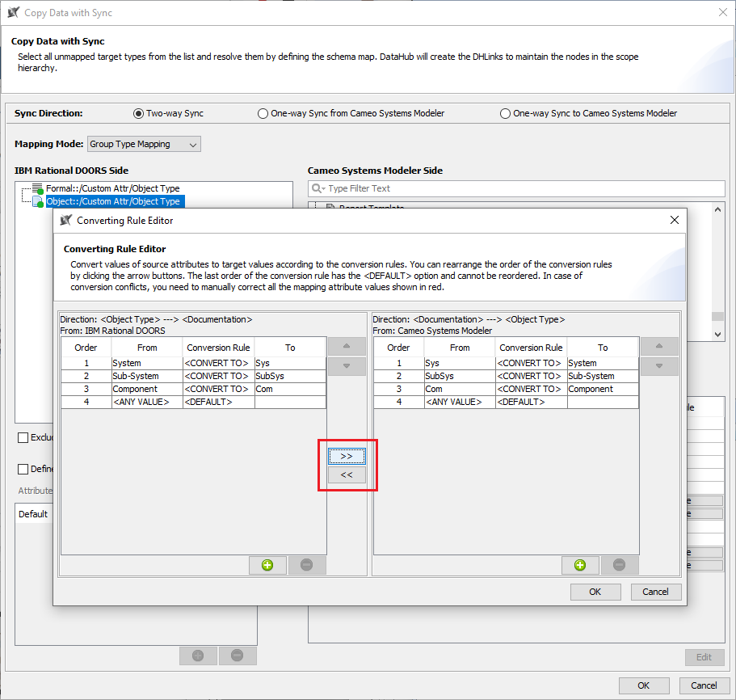Close the Converting Rule Editor dialog
The image size is (736, 700).
pyautogui.click(x=675, y=220)
